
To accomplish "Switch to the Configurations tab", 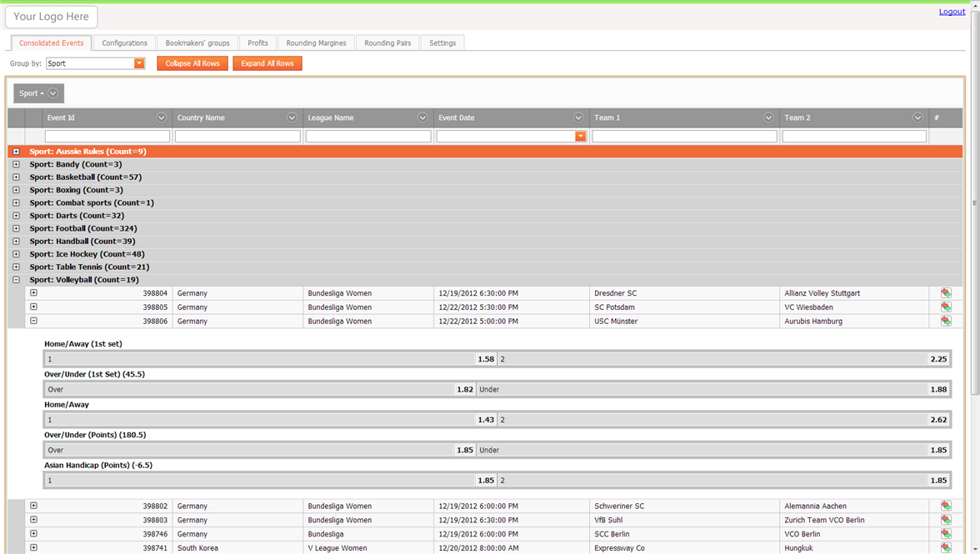I will (x=123, y=42).
